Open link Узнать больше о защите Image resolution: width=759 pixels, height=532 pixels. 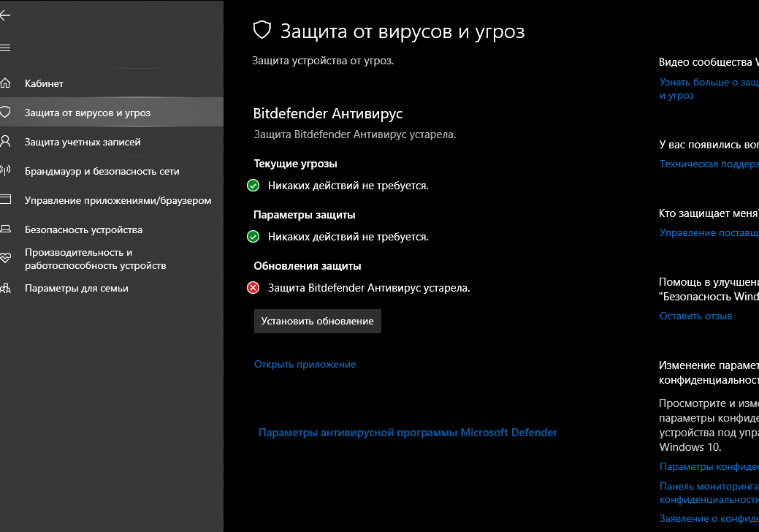[x=709, y=88]
